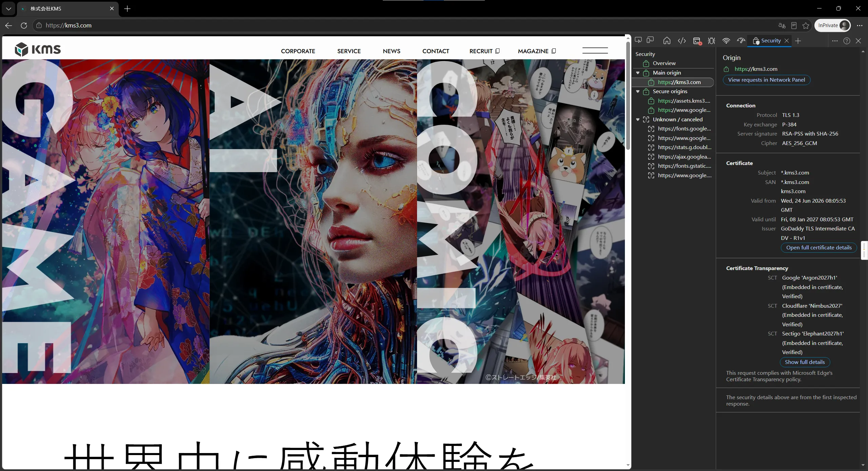
Task: Click View requests in Network Panel
Action: [766, 80]
